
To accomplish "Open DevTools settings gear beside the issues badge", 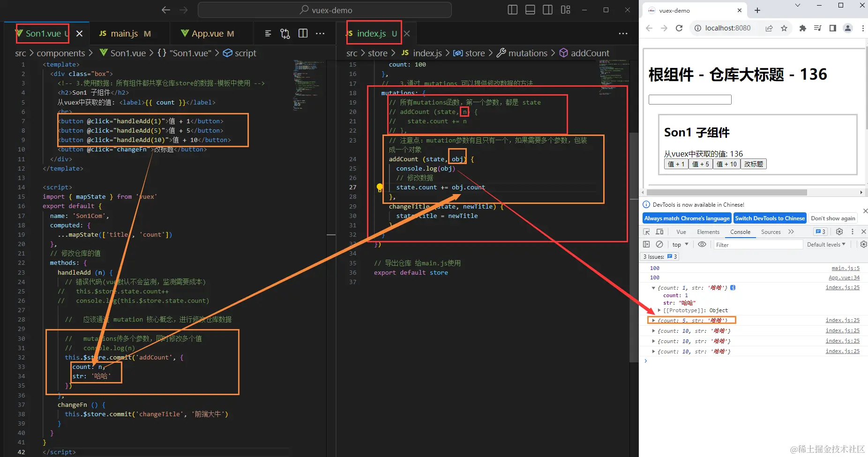I will coord(839,232).
